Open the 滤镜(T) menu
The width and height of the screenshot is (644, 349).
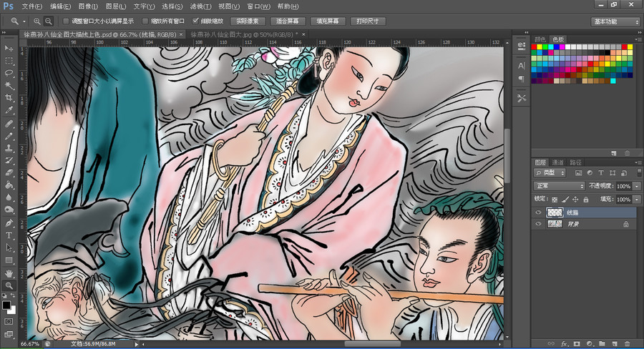coord(201,6)
